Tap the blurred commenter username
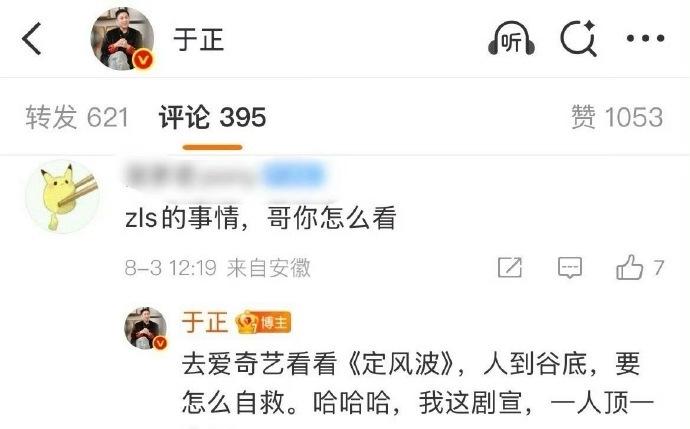Viewport: 690px width, 429px height. click(x=225, y=175)
